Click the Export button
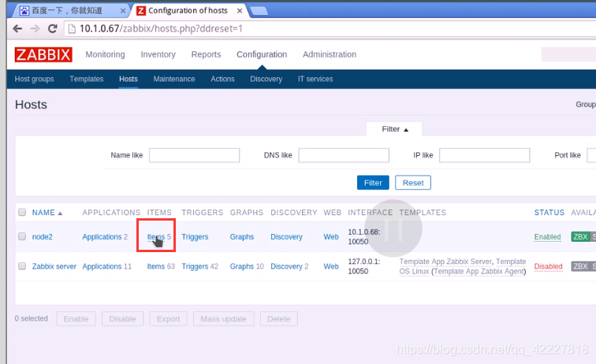The width and height of the screenshot is (596, 364). tap(169, 319)
